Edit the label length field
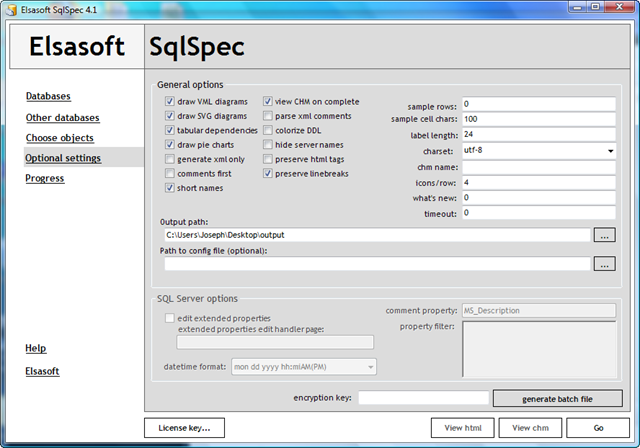Screen dimensions: 640x448 [539, 134]
